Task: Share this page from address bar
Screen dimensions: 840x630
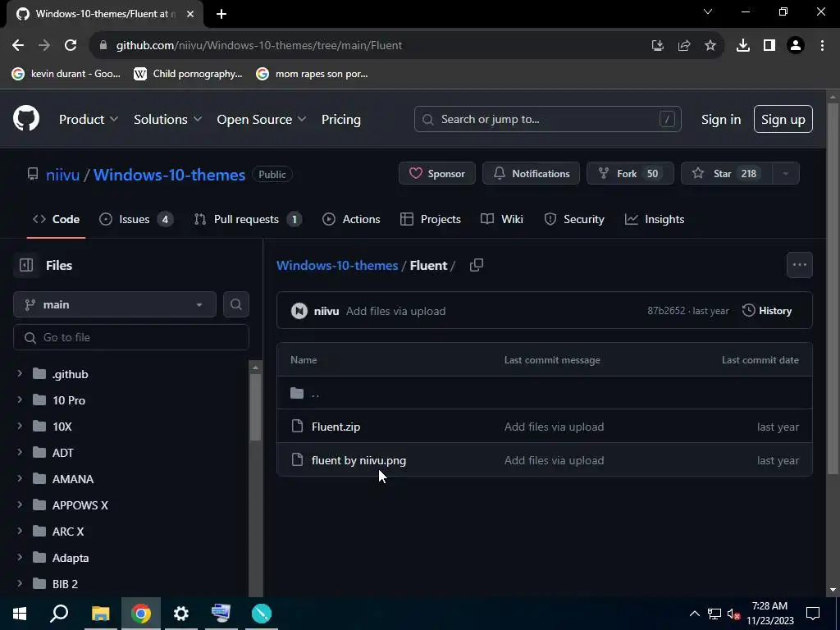Action: tap(683, 46)
